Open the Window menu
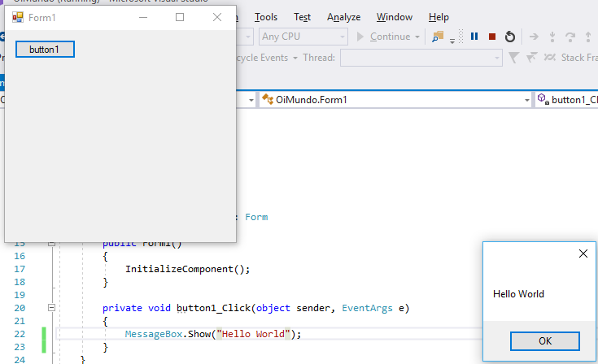 pyautogui.click(x=395, y=17)
